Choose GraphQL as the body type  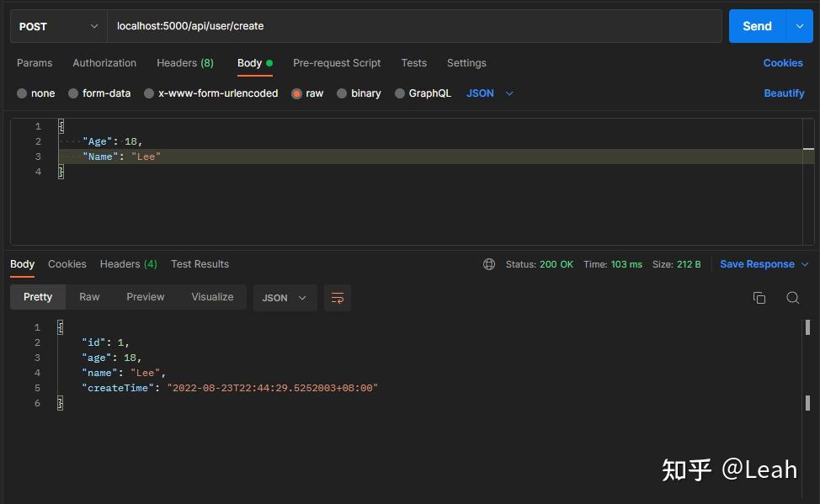(x=423, y=93)
